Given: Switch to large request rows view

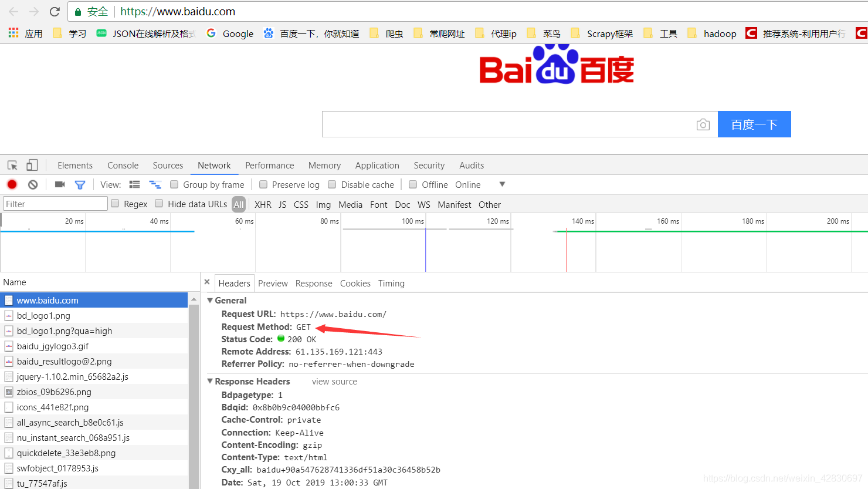Looking at the screenshot, I should (134, 184).
